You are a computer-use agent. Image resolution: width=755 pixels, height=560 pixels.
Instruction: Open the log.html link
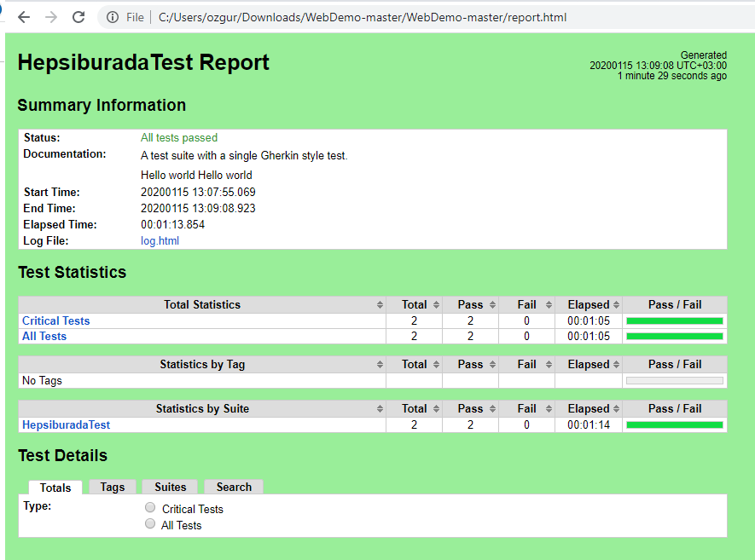160,240
